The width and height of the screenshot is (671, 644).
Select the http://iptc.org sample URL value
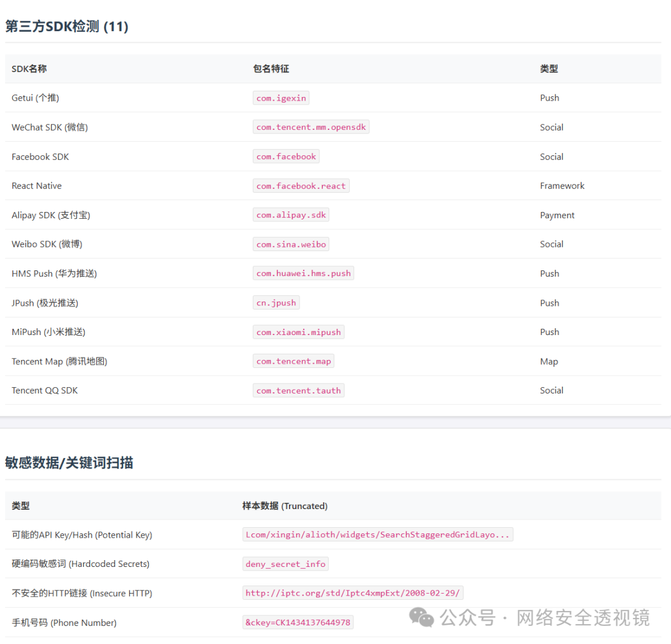pos(353,593)
